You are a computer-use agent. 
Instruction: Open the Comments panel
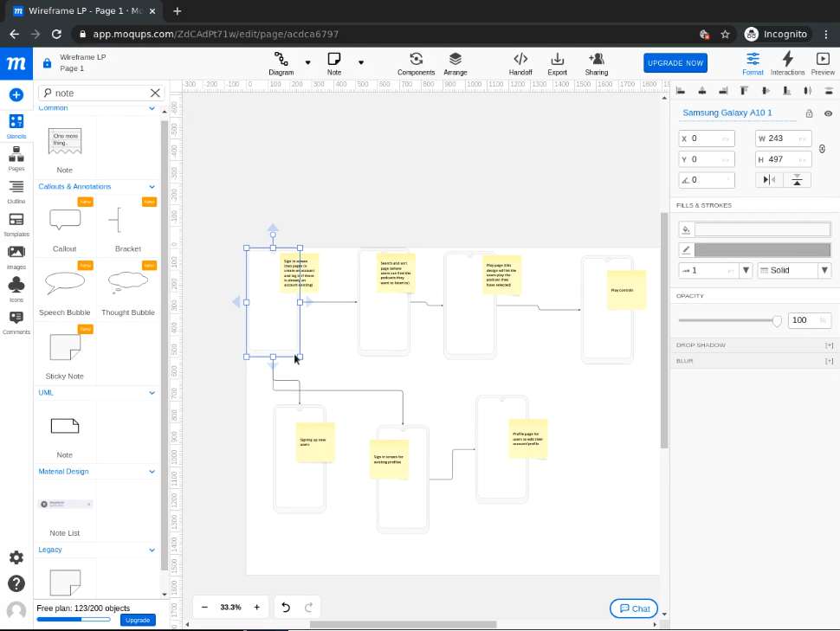[x=16, y=321]
